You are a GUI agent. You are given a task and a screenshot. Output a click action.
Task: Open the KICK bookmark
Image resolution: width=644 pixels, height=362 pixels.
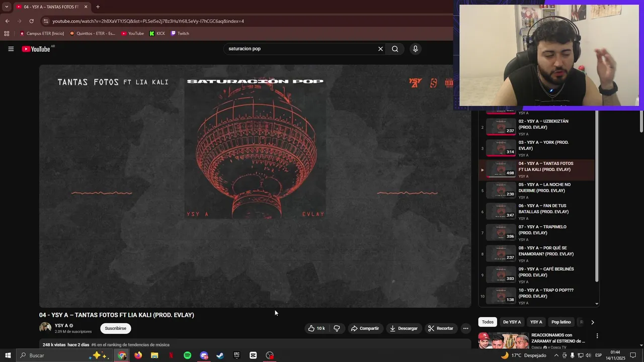pyautogui.click(x=157, y=34)
